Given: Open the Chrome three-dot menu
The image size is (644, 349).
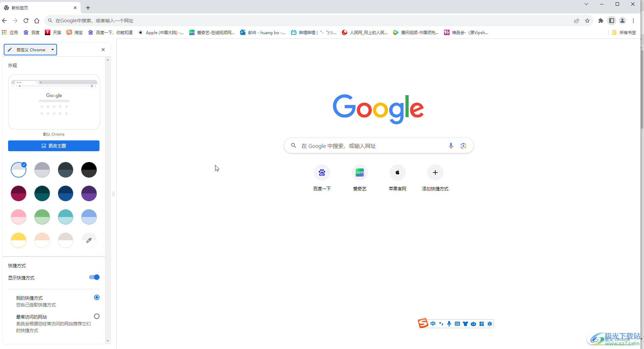Looking at the screenshot, I should (x=634, y=21).
